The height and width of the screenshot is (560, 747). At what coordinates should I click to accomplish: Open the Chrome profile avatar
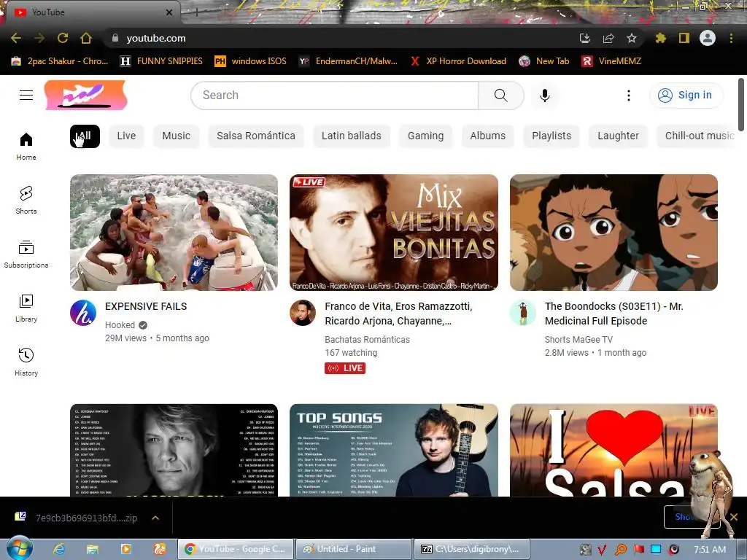(x=708, y=38)
